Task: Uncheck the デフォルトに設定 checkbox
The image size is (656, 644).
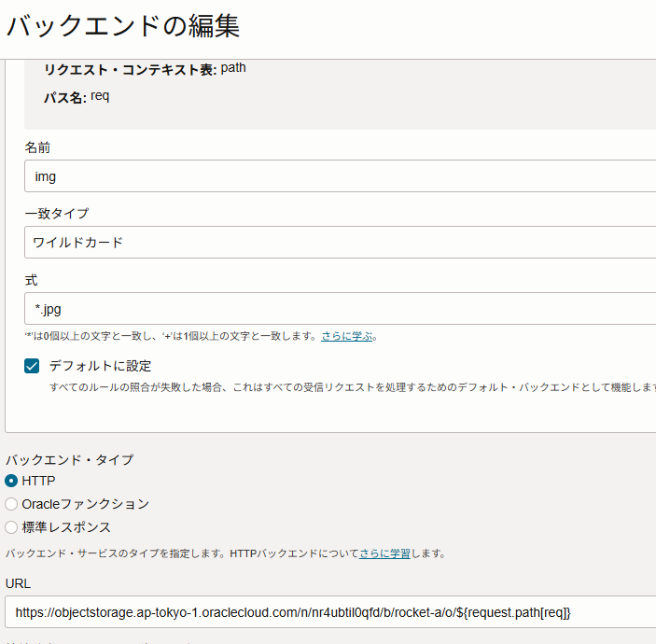Action: pyautogui.click(x=33, y=366)
